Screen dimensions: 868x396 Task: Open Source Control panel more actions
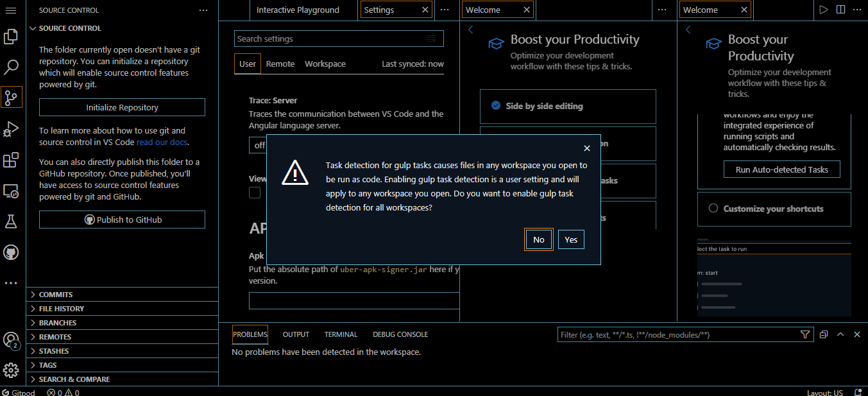[203, 10]
